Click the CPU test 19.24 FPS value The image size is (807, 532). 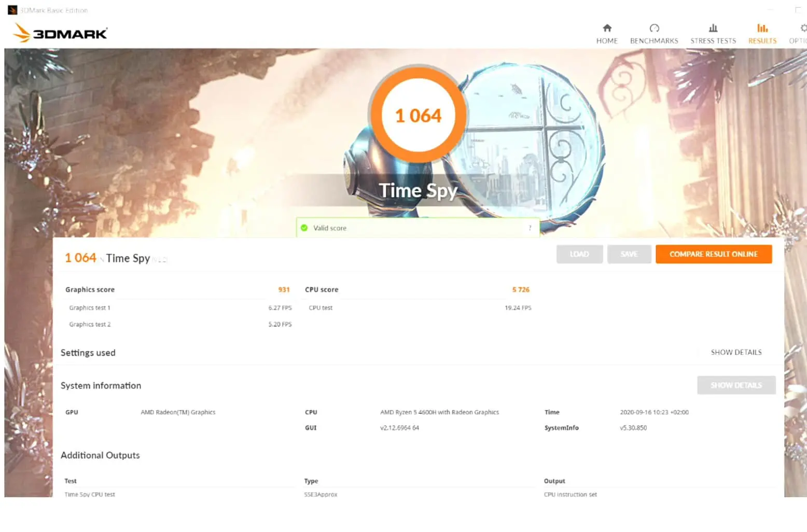coord(518,308)
